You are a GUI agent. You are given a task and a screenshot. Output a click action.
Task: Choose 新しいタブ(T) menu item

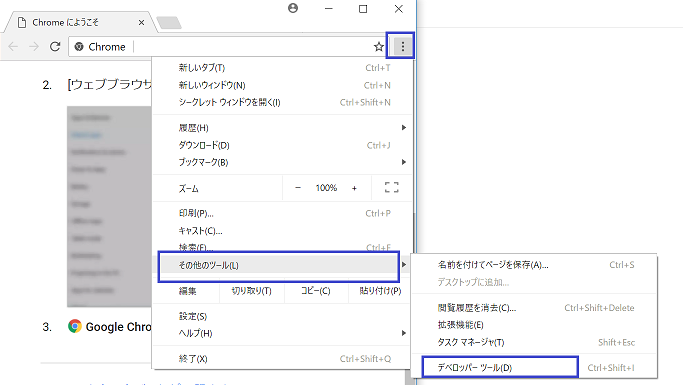[282, 68]
